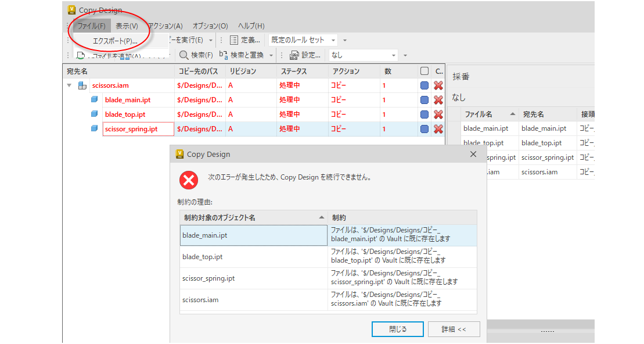
Task: Open the 表示(V) menu
Action: pos(127,26)
